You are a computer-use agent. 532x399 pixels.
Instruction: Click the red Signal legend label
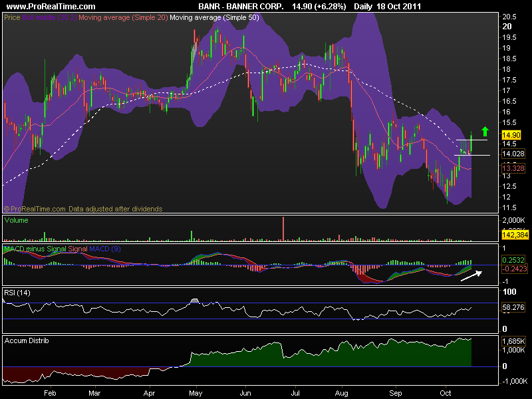78,249
